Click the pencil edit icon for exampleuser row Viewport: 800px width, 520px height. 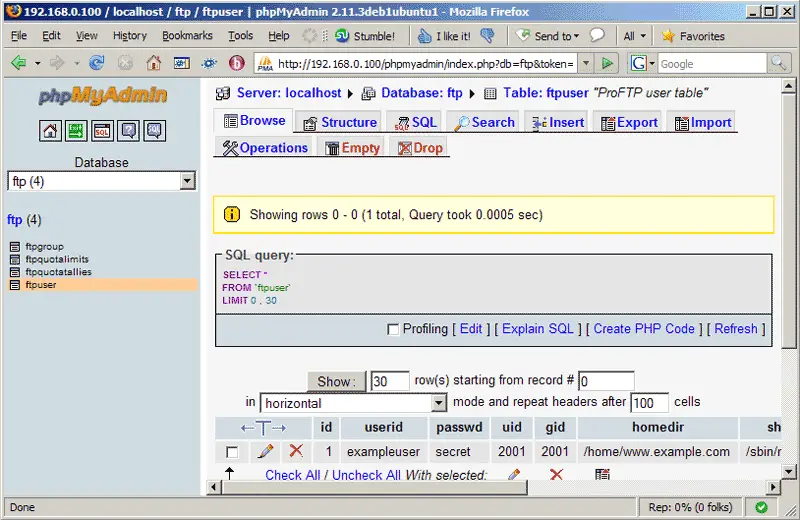265,451
